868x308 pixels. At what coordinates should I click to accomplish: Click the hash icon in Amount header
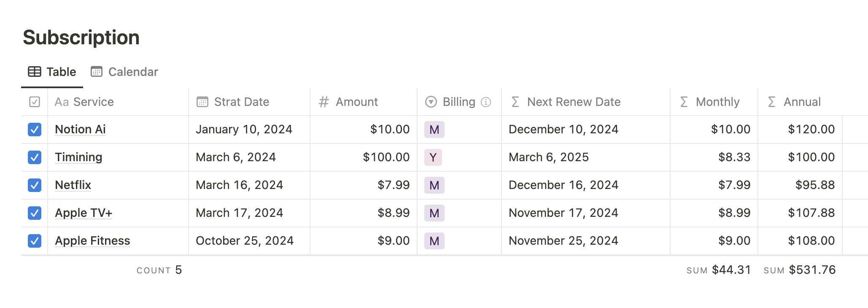(x=323, y=102)
